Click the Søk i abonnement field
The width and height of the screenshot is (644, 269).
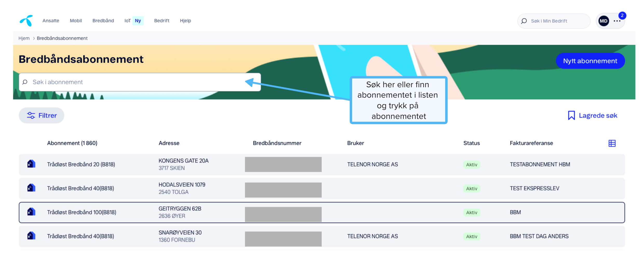tap(140, 82)
